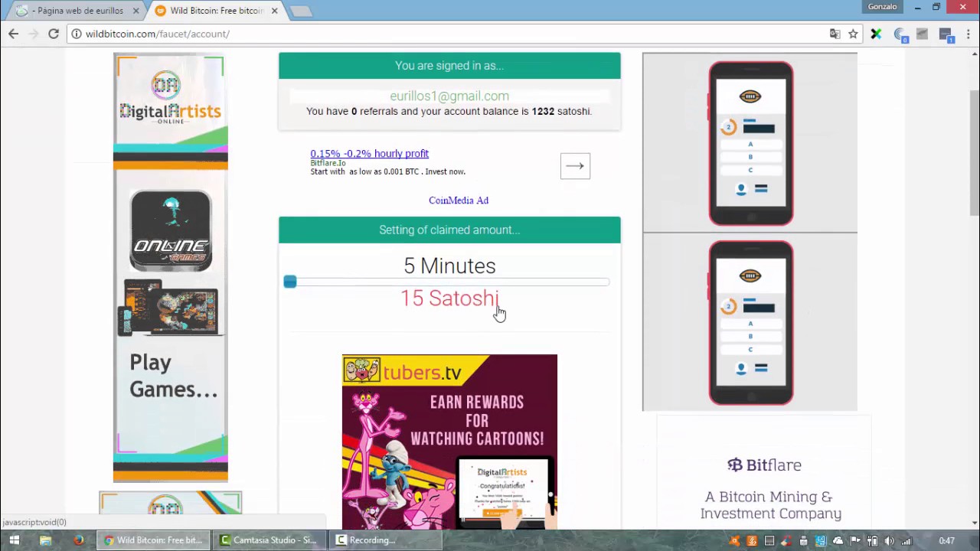Open File Explorer from the taskbar
This screenshot has height=551, width=980.
click(45, 540)
